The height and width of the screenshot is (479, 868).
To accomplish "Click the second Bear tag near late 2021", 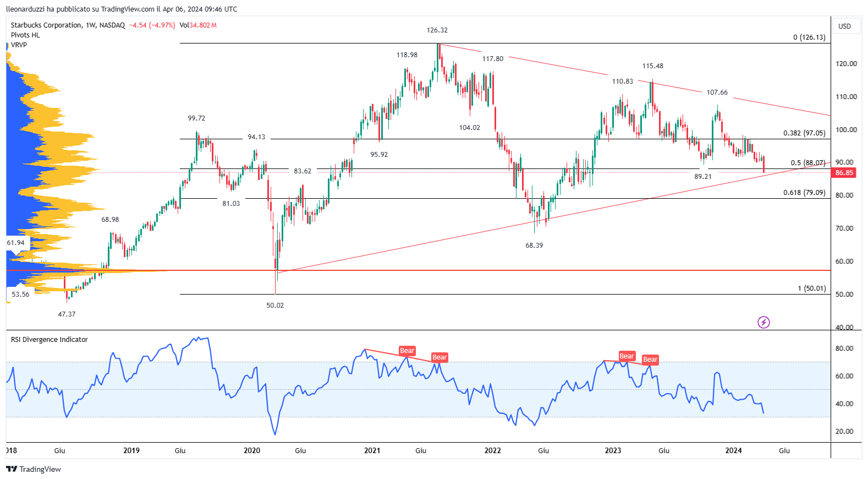I will [x=440, y=357].
